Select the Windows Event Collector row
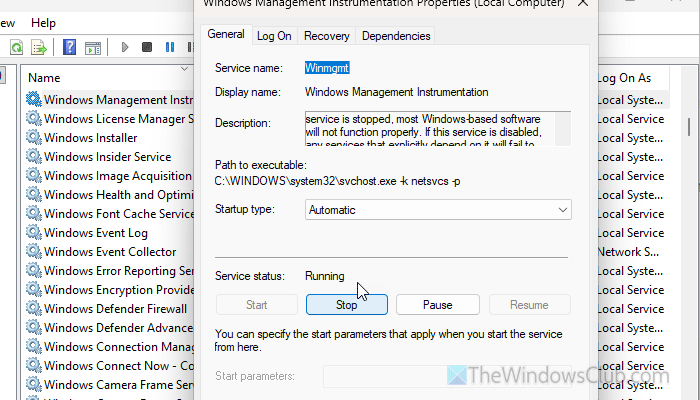The image size is (700, 400). 110,252
